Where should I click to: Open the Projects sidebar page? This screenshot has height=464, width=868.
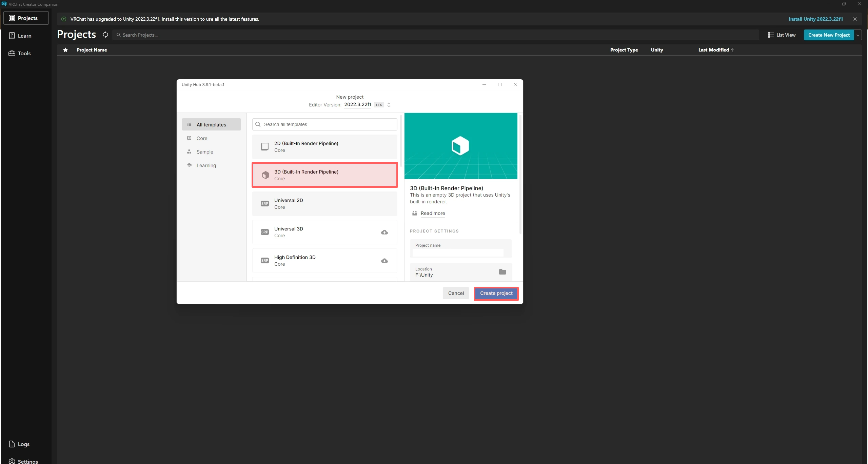26,18
